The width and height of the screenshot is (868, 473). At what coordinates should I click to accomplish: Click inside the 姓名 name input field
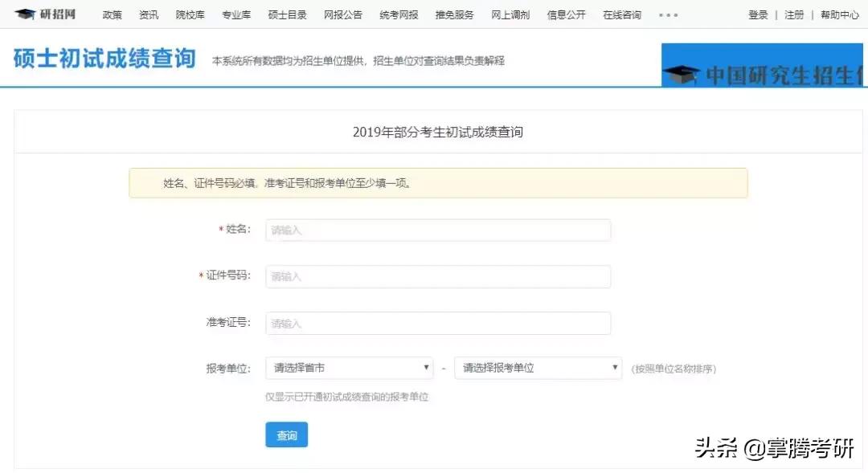(438, 230)
